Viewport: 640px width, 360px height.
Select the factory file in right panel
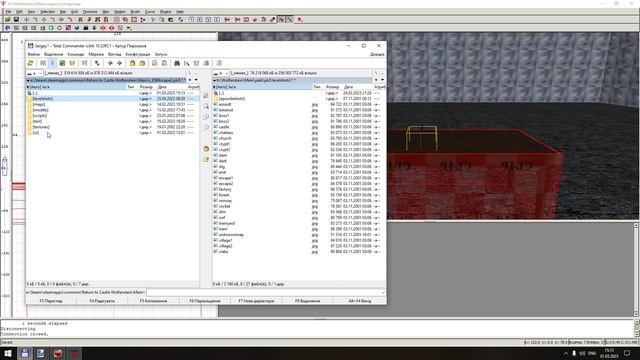pyautogui.click(x=225, y=189)
